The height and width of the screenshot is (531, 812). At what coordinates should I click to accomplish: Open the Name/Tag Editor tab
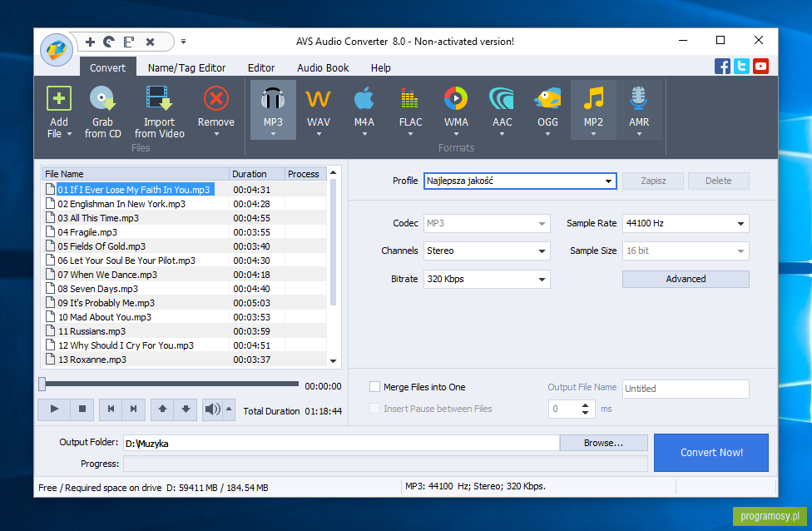pos(186,68)
